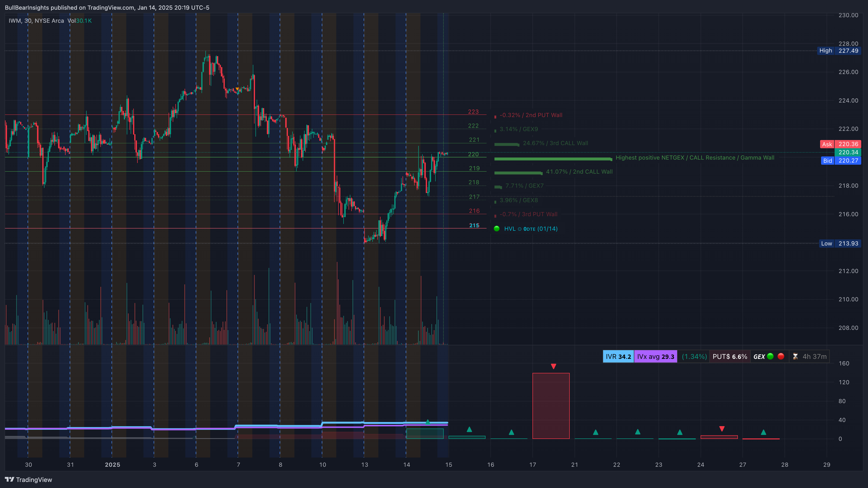This screenshot has width=868, height=488.
Task: Click the 208.00 label on the price axis
Action: tap(848, 328)
